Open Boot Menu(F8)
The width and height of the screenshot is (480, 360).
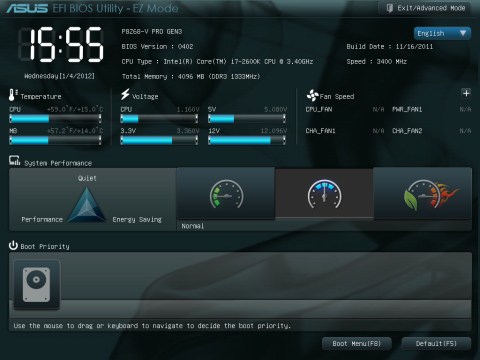[x=357, y=344]
